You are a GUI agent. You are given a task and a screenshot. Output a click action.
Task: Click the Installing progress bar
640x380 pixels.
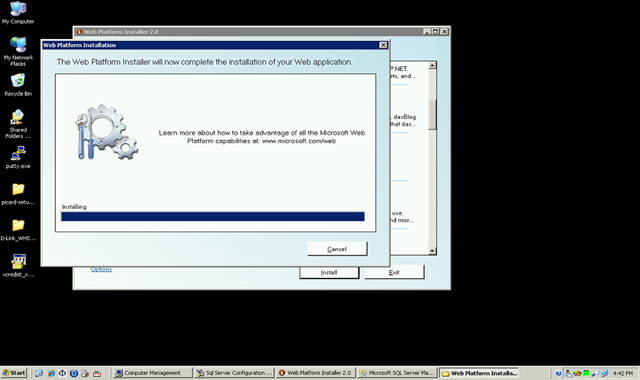point(213,216)
